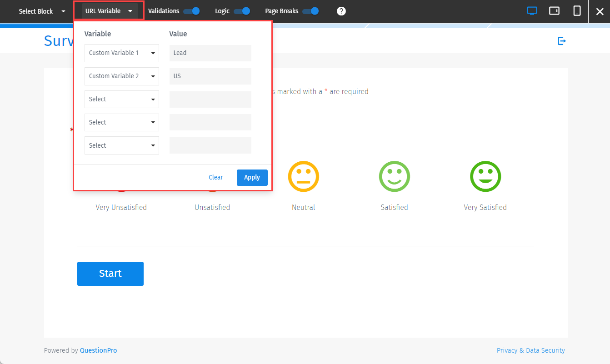Apply the URL variable settings
The height and width of the screenshot is (364, 610).
click(252, 177)
